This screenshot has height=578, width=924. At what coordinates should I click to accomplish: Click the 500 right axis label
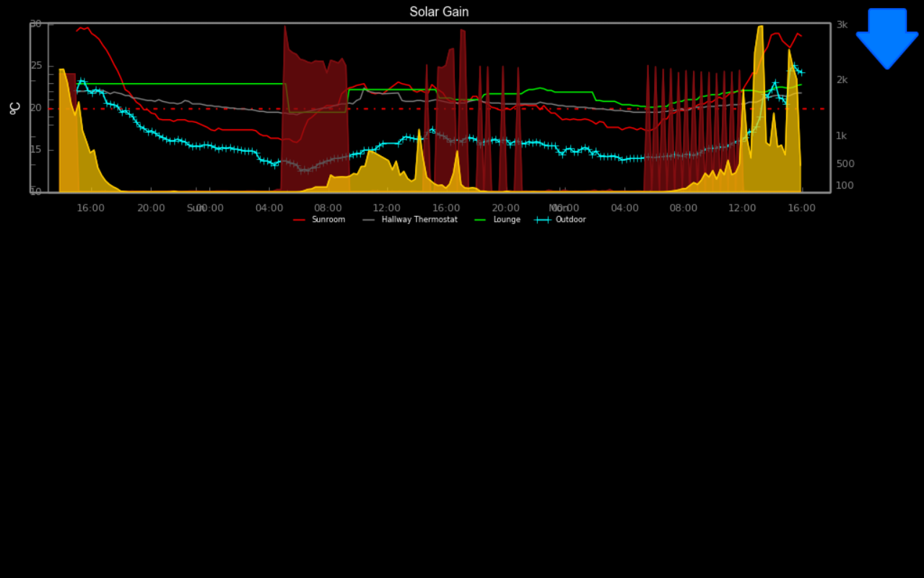tap(845, 163)
